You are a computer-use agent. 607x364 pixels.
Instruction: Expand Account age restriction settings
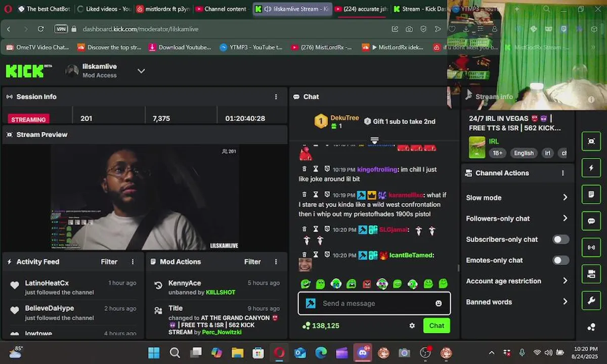tap(517, 281)
